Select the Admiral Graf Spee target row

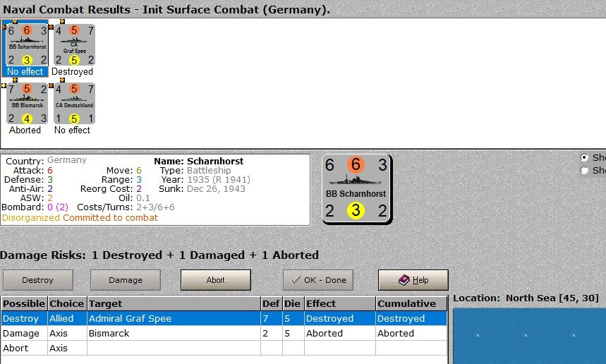pos(224,318)
